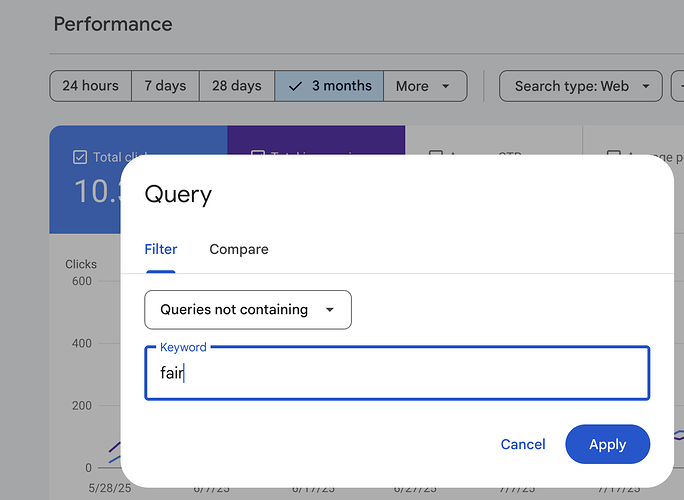This screenshot has height=500, width=684.
Task: Choose the 7 days date range
Action: click(x=162, y=86)
